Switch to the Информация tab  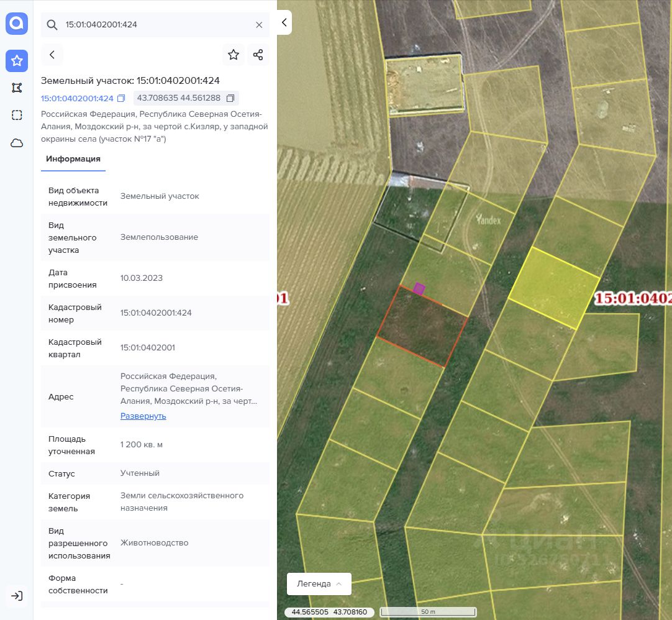pos(73,159)
